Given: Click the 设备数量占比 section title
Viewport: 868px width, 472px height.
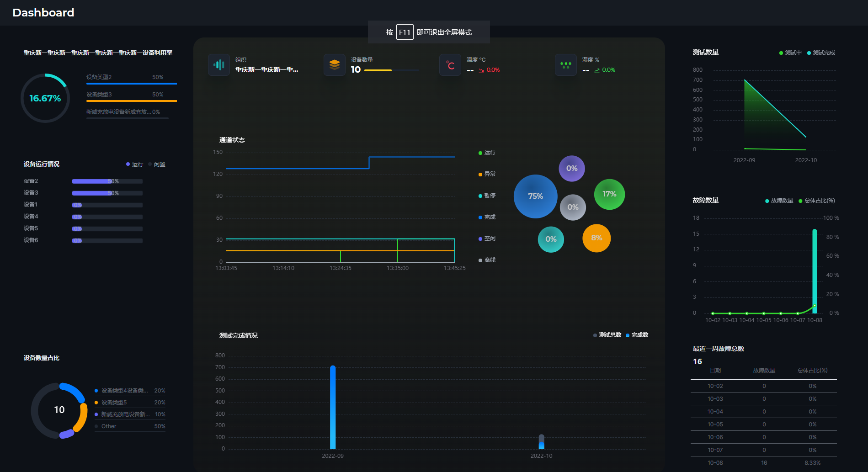Looking at the screenshot, I should [42, 358].
